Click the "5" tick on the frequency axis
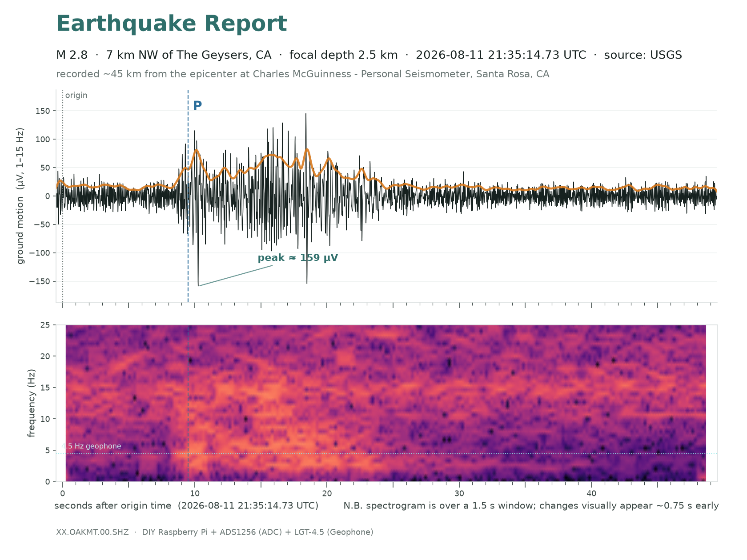 tap(48, 450)
